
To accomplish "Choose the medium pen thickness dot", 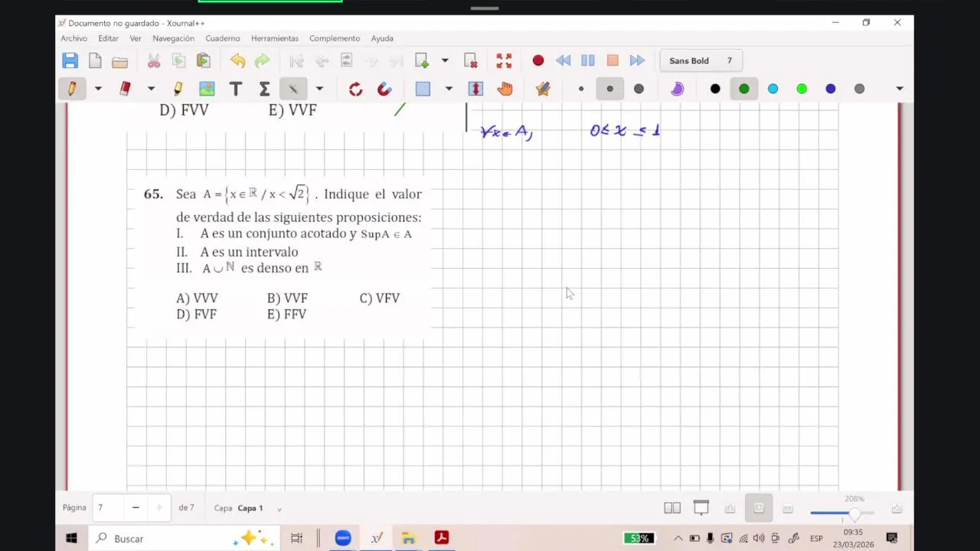I will (610, 89).
